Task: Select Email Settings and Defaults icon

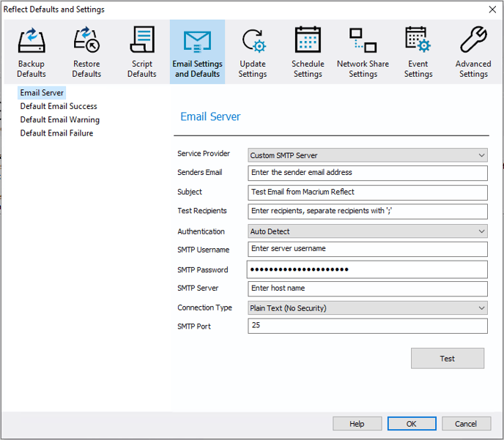Action: point(197,52)
